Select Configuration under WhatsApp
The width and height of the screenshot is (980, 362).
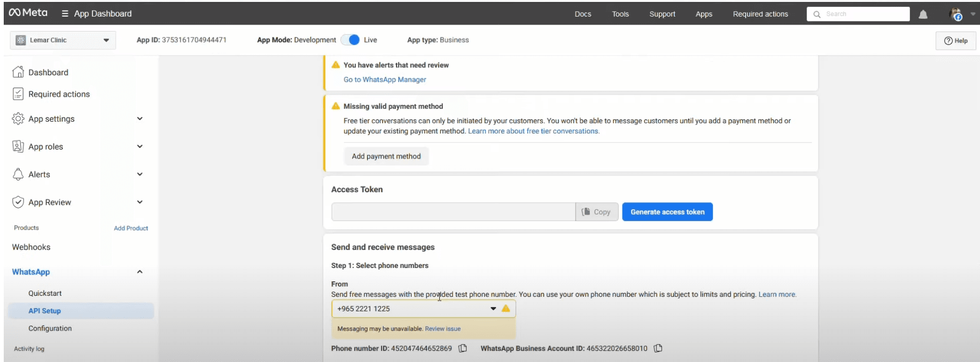click(50, 328)
